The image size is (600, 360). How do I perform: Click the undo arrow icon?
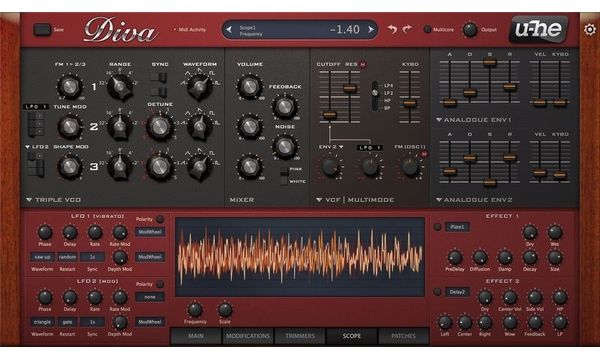coord(392,29)
